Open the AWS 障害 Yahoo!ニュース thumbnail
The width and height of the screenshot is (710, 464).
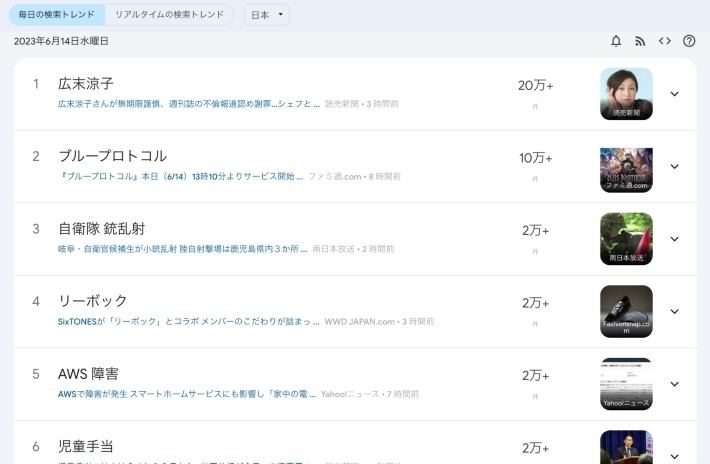coord(626,384)
